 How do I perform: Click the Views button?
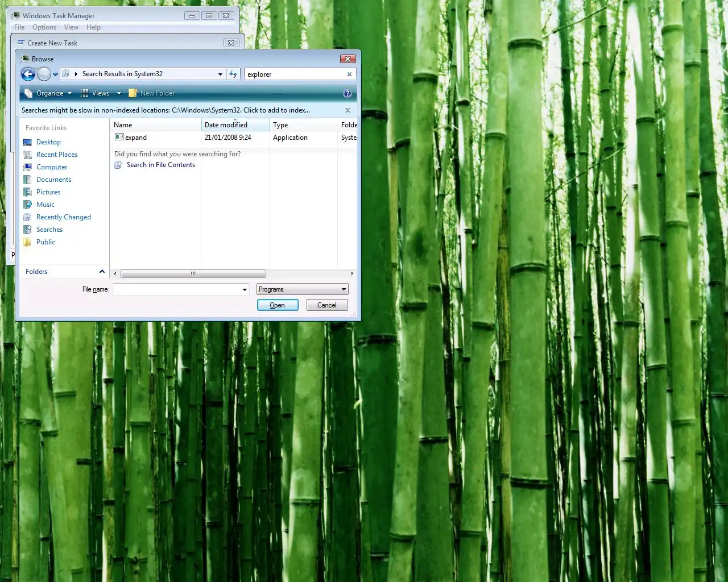coord(95,93)
